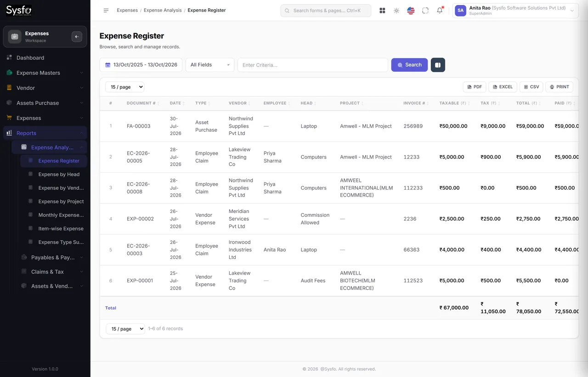Collapse sidebar using Expenses workspace arrow button
This screenshot has width=588, height=377.
click(77, 37)
